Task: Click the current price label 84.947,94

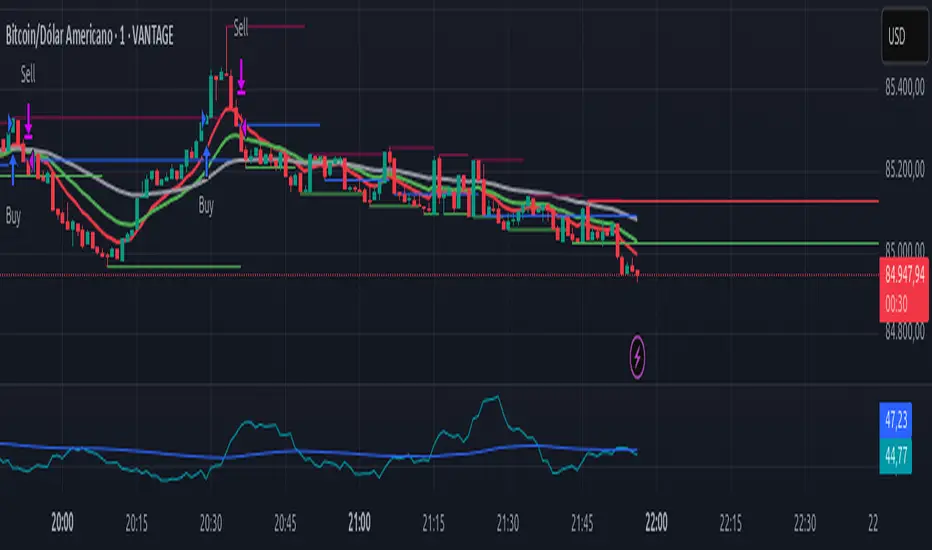Action: tap(904, 274)
